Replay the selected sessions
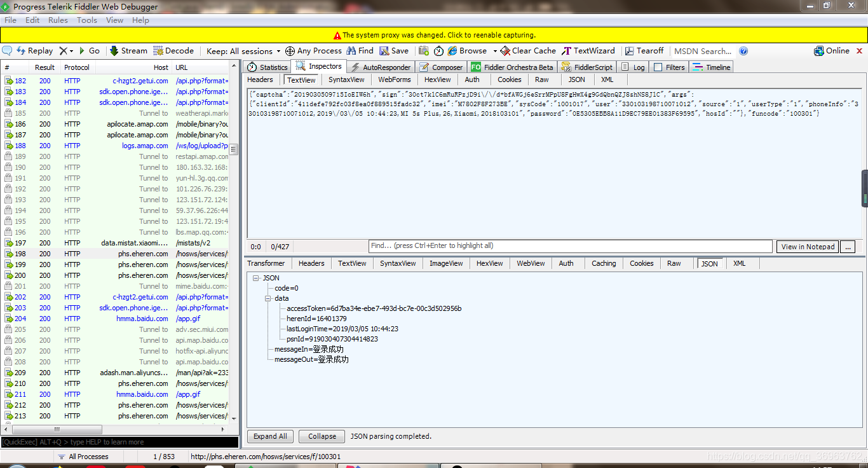Viewport: 868px width, 468px height. click(x=34, y=51)
